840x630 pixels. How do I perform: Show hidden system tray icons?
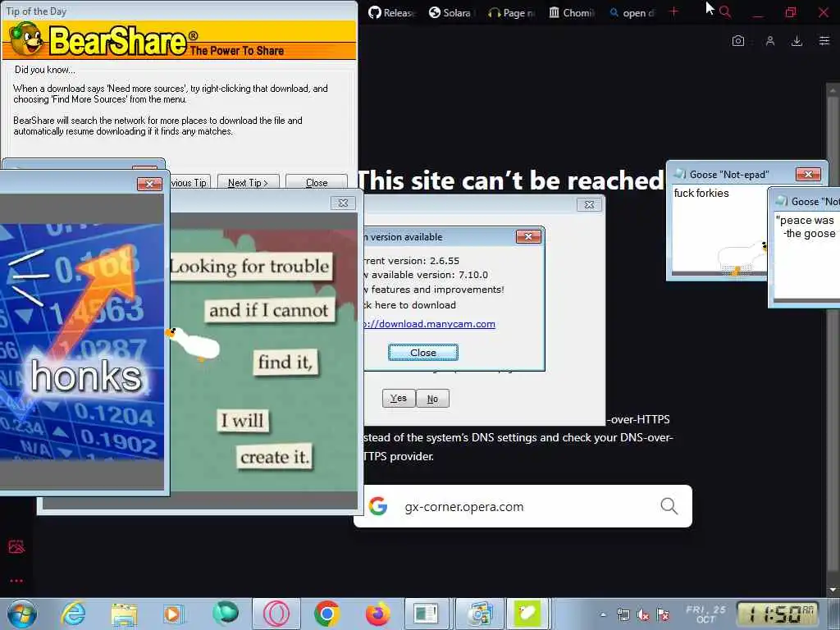(x=603, y=615)
